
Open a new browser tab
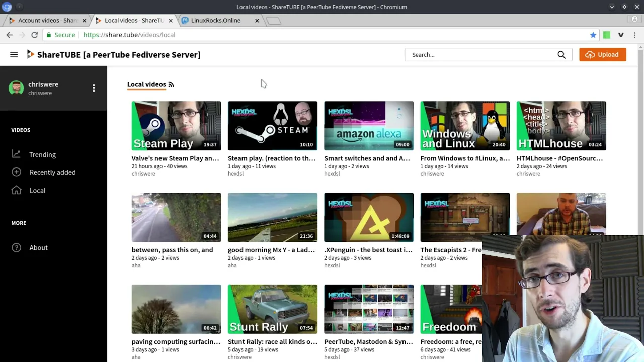[x=274, y=21]
